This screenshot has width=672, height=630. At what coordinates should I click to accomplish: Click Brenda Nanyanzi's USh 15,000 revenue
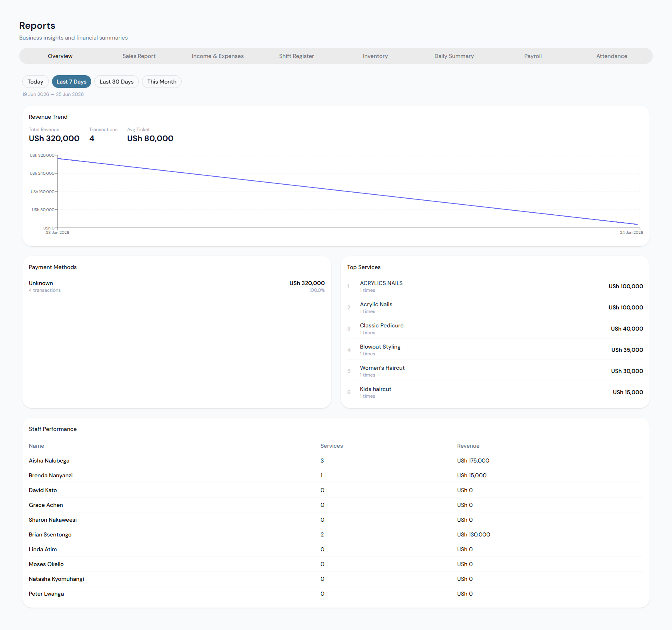(472, 475)
